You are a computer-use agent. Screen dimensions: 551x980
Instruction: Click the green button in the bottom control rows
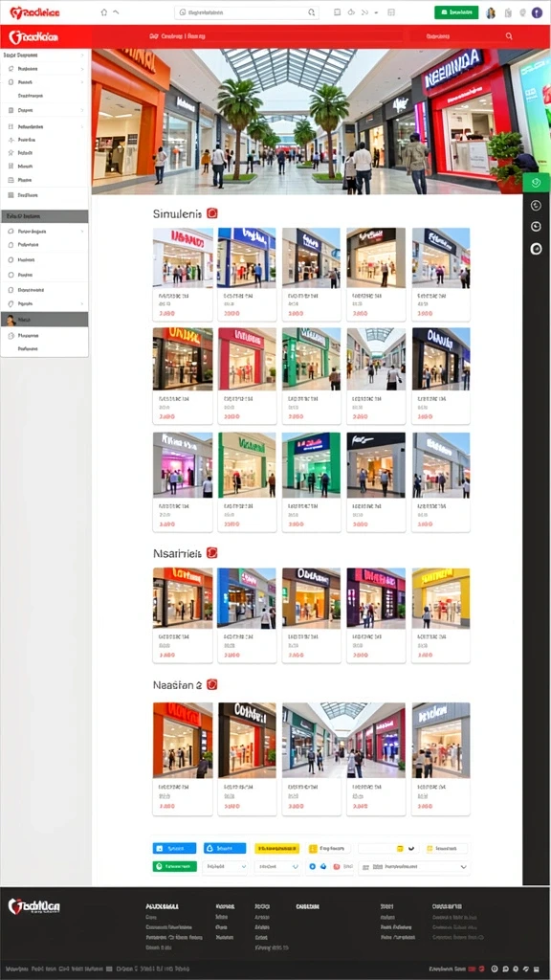coord(175,866)
